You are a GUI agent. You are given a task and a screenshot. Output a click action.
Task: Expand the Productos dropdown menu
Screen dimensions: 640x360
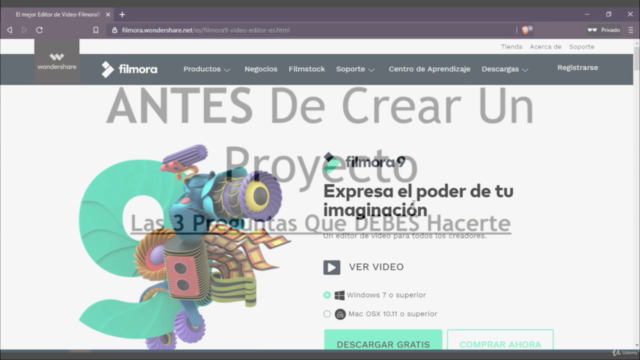pyautogui.click(x=207, y=69)
